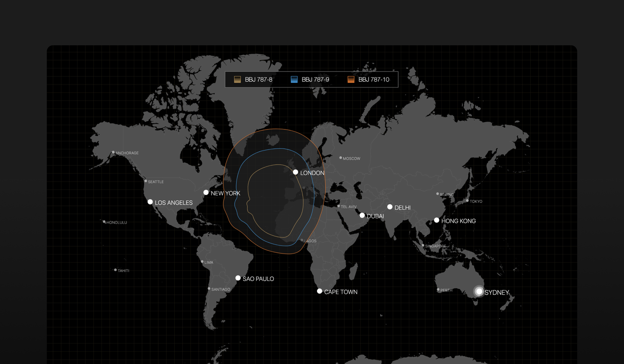Select the Cape Town city marker

tap(319, 291)
